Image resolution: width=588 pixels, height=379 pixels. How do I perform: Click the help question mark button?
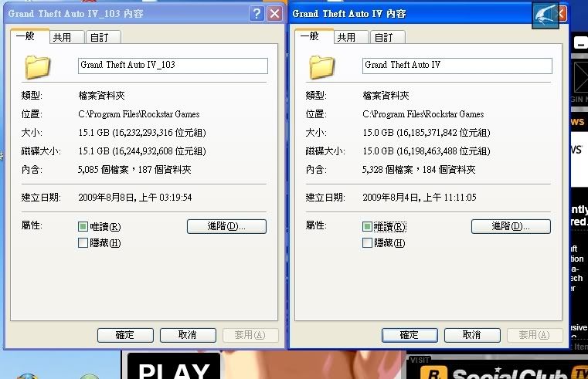click(257, 14)
